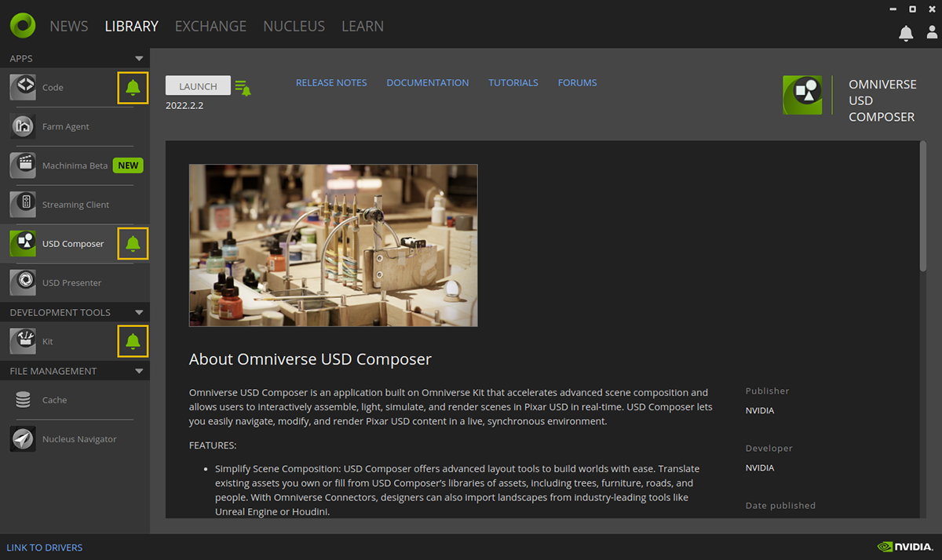Select the Streaming Client app icon
The image size is (942, 560).
coord(23,204)
